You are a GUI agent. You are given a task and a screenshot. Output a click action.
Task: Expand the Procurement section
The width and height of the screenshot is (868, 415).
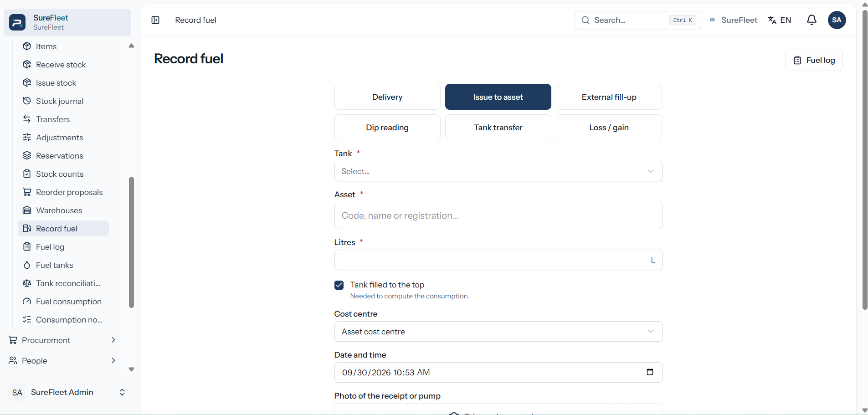tap(62, 340)
